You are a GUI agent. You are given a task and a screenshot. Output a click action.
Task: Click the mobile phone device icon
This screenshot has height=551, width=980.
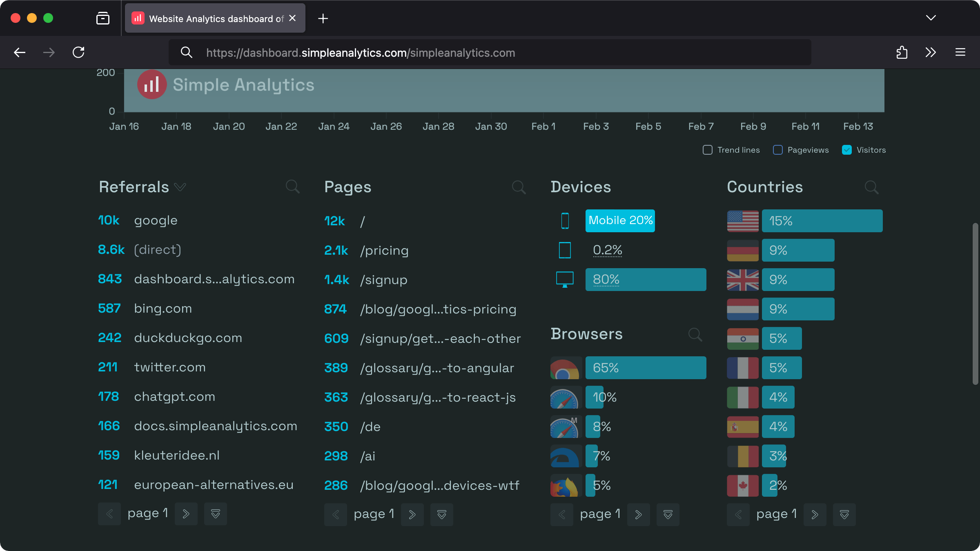pos(565,221)
